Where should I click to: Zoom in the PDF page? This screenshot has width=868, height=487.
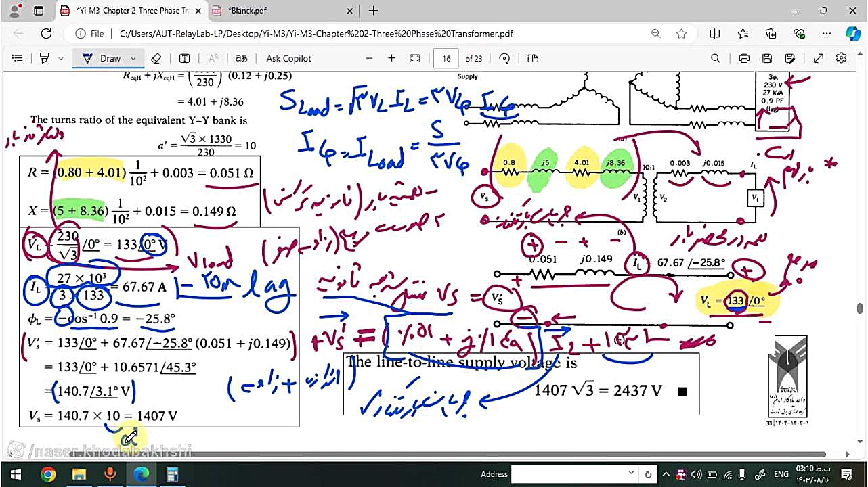pyautogui.click(x=391, y=58)
